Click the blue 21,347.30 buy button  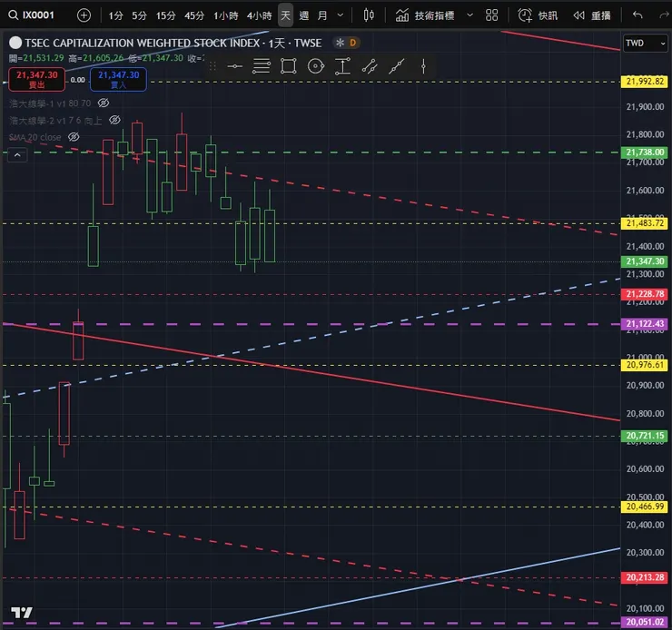coord(118,79)
